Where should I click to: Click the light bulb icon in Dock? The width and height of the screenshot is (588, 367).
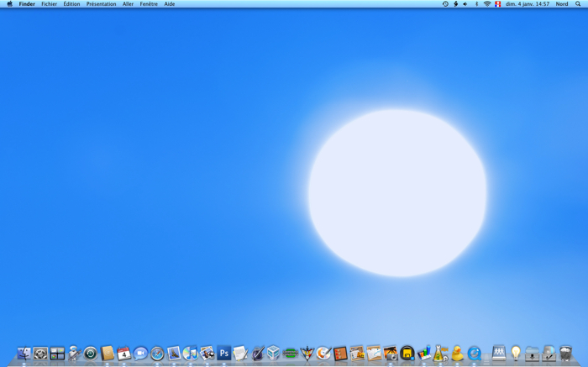[516, 353]
